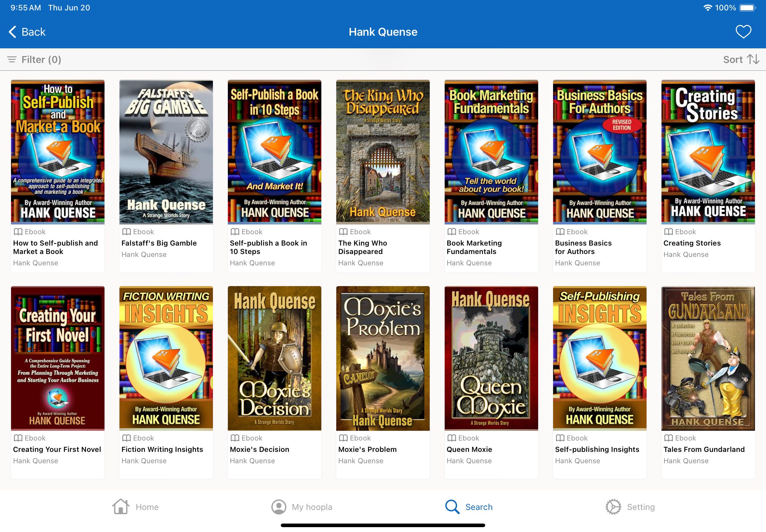Click title text 'Self-publishing Insights'

click(x=597, y=449)
